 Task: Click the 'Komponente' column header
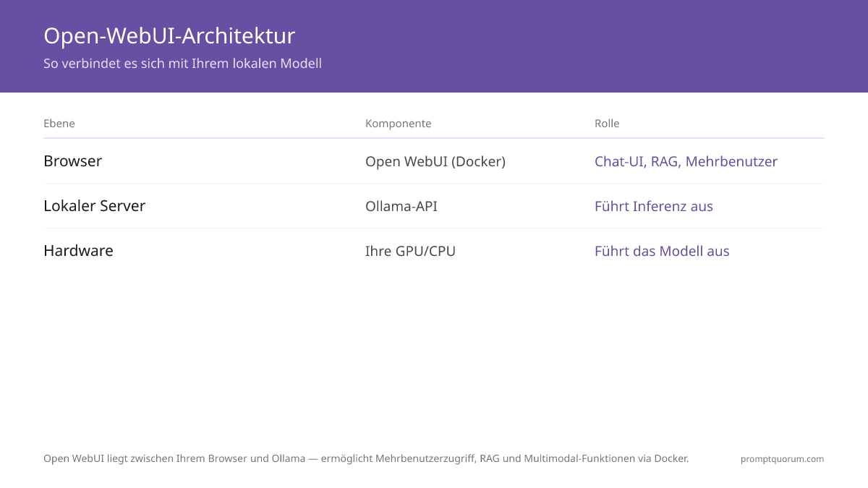tap(398, 124)
